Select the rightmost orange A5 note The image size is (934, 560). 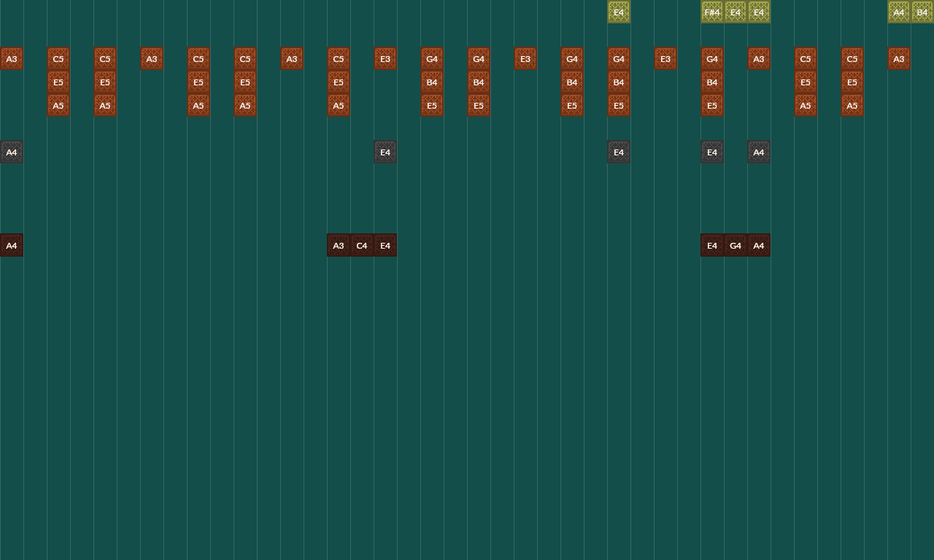tap(852, 105)
